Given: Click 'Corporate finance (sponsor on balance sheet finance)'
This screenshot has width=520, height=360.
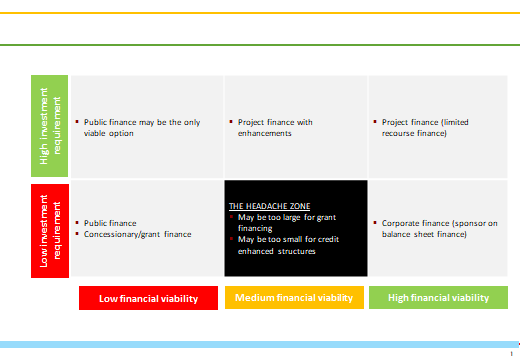Looking at the screenshot, I should click(440, 229).
